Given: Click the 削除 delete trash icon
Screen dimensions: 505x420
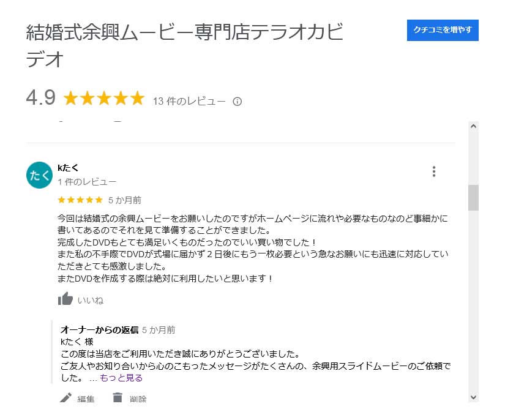Looking at the screenshot, I should pos(116,399).
